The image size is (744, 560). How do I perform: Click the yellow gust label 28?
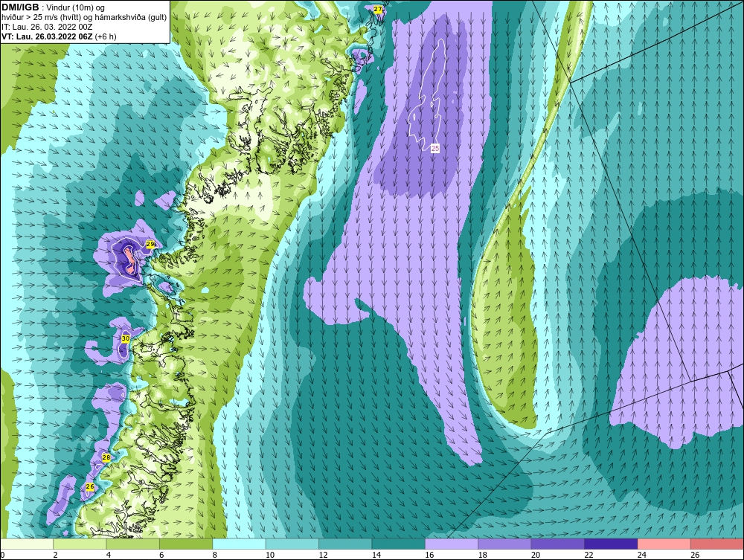pos(106,457)
